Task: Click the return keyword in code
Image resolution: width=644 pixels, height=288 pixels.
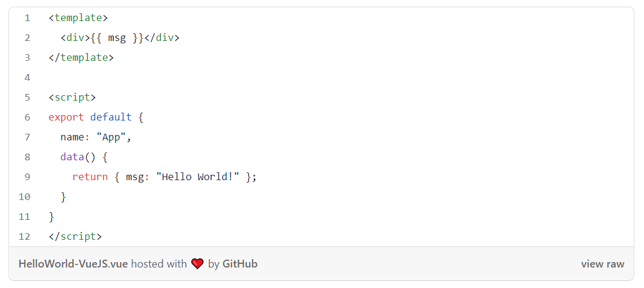Action: [x=90, y=177]
